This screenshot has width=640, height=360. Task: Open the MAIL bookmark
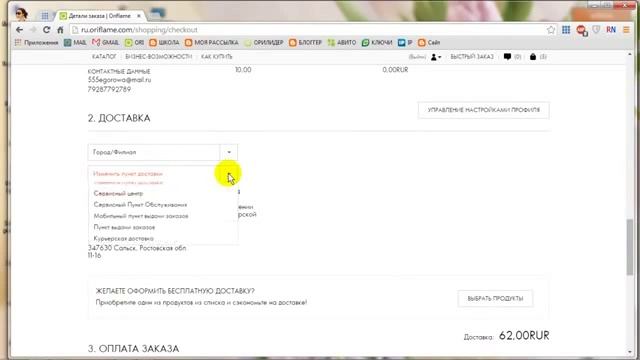coord(75,42)
